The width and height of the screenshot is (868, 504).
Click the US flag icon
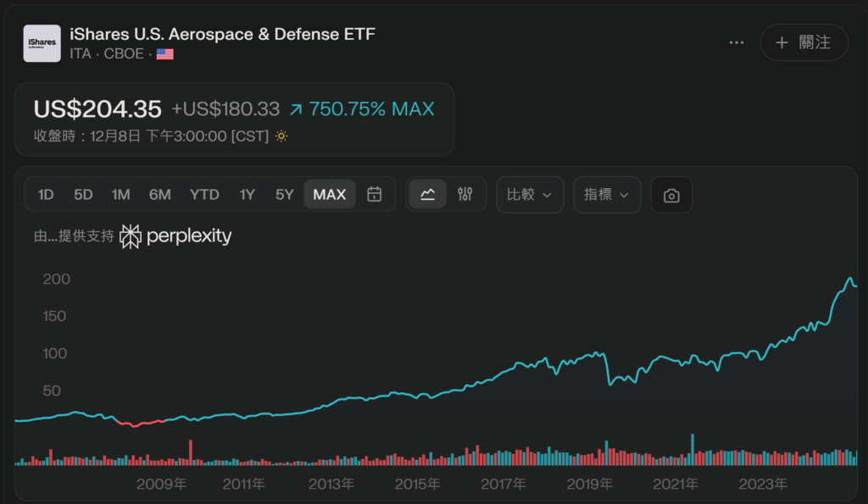tap(165, 54)
